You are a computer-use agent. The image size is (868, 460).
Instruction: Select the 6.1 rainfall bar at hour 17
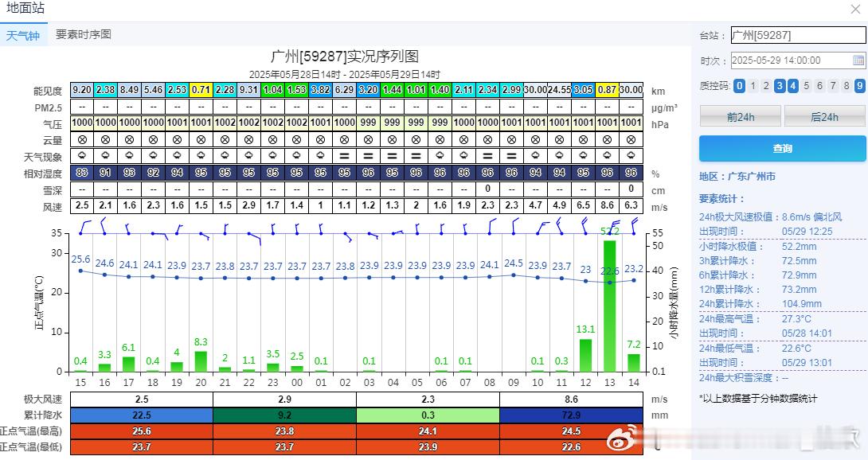(128, 364)
